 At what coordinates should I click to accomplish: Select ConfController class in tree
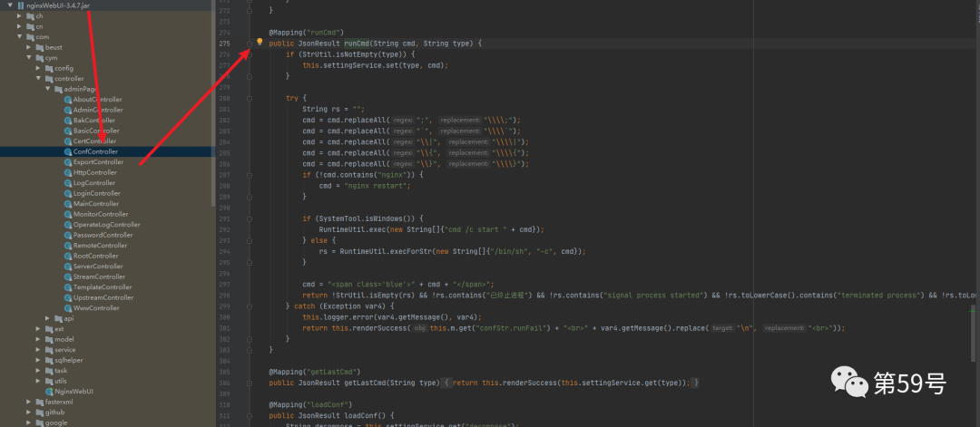click(95, 151)
